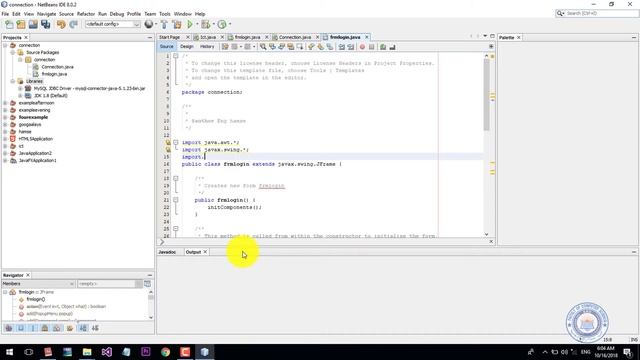This screenshot has height=360, width=640.
Task: Open the Windows Start menu
Action: [9, 352]
